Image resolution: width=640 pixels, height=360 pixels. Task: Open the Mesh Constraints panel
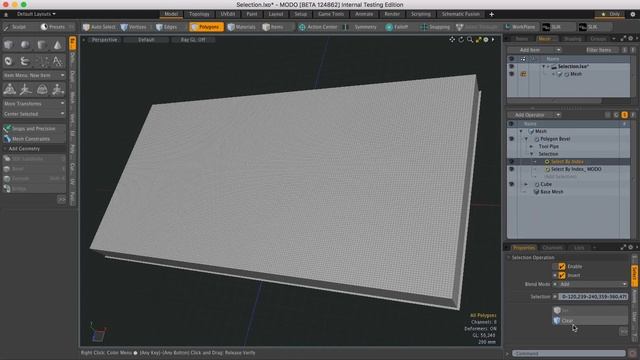tap(34, 139)
